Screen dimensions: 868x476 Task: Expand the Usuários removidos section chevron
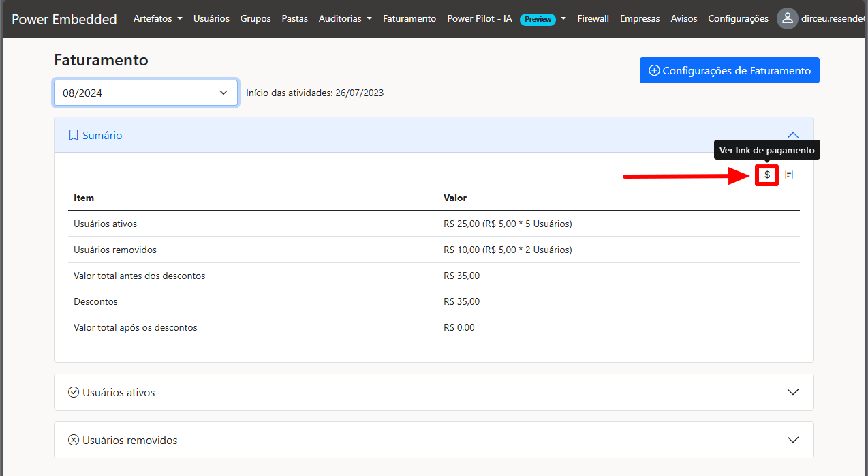click(792, 440)
